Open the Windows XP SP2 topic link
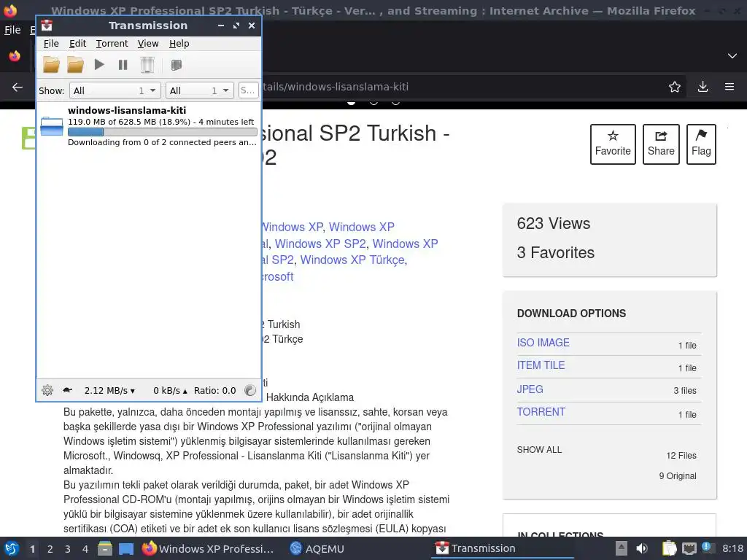The height and width of the screenshot is (560, 747). click(320, 244)
